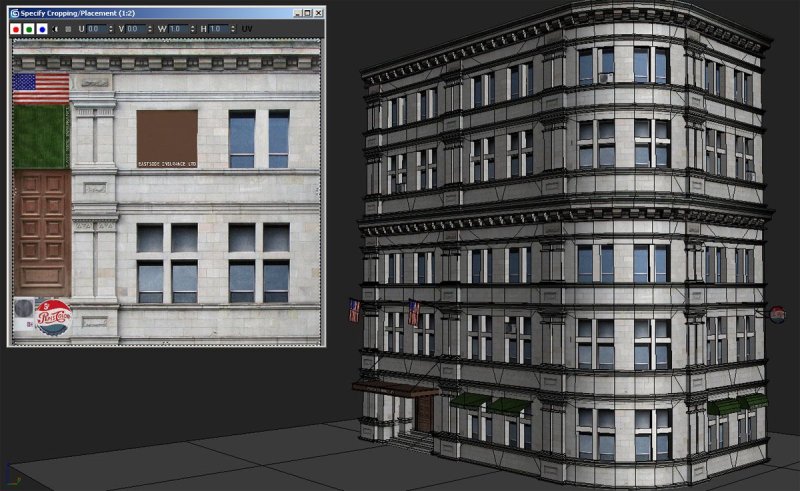This screenshot has height=491, width=800.
Task: Click the V value spinner arrows
Action: coord(150,29)
